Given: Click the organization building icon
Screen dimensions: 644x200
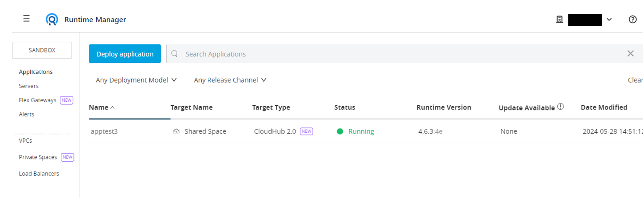Looking at the screenshot, I should click(559, 20).
